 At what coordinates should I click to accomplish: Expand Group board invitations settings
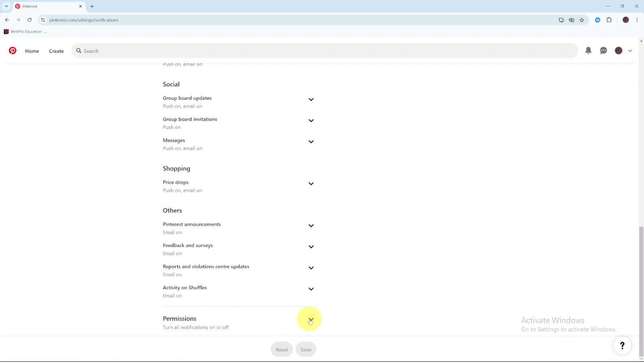311,121
